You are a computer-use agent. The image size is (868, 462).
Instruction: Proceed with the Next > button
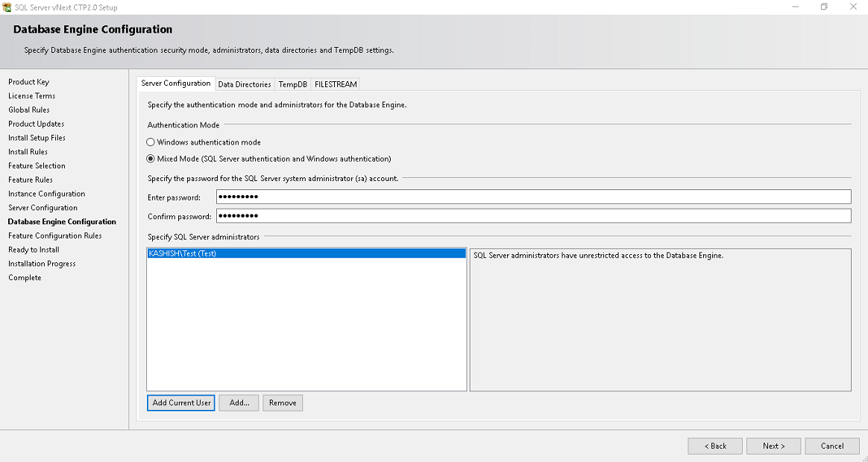(x=773, y=446)
